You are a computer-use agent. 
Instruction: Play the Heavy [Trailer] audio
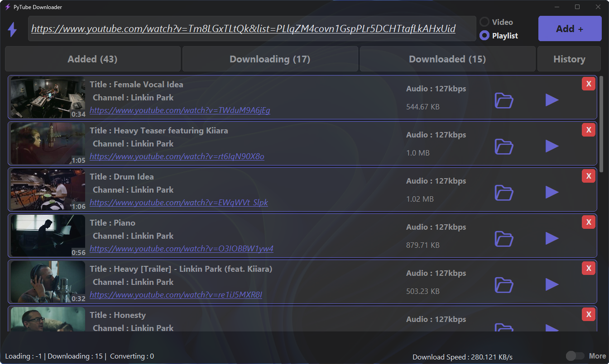pyautogui.click(x=552, y=284)
